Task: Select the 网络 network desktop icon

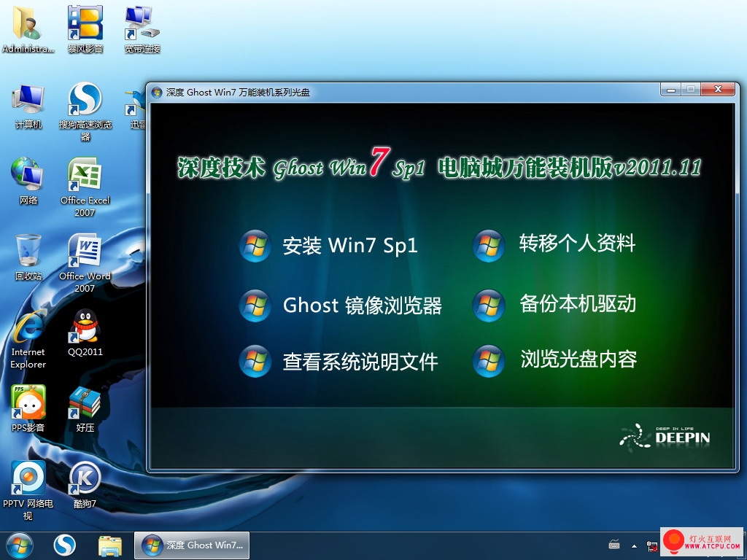Action: [28, 181]
